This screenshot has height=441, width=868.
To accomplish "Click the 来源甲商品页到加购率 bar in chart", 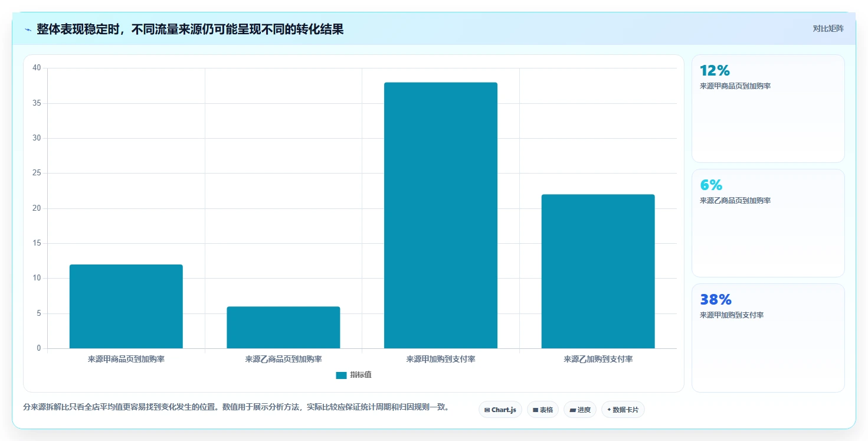I will (126, 306).
